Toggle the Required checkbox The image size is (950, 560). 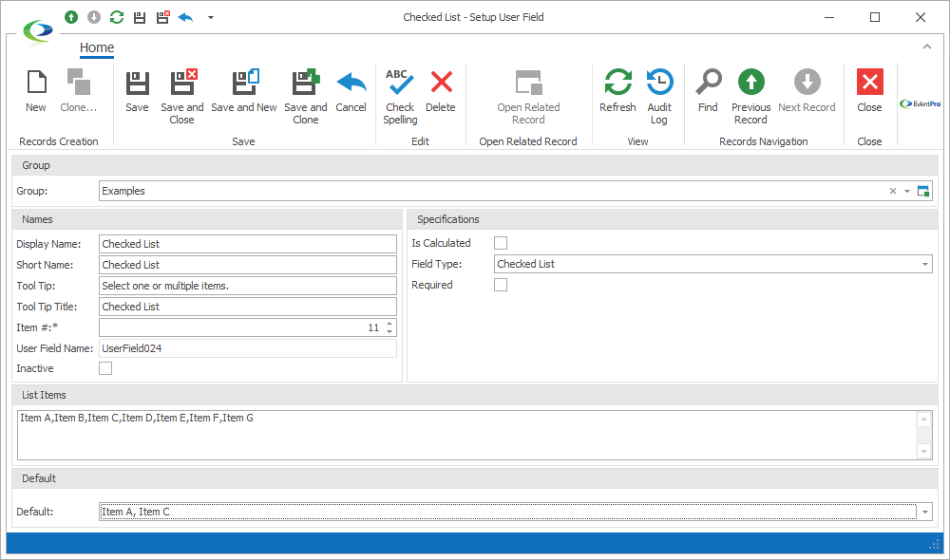(501, 285)
